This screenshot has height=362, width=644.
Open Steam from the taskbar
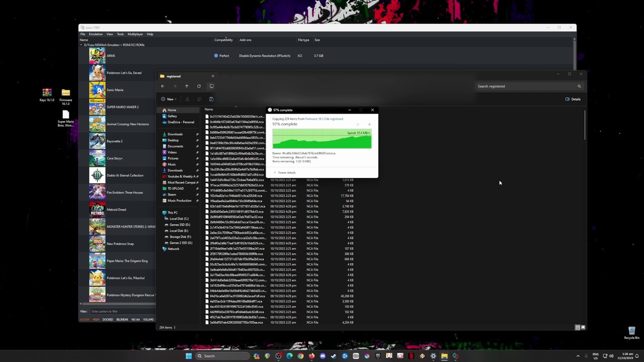pos(334,356)
